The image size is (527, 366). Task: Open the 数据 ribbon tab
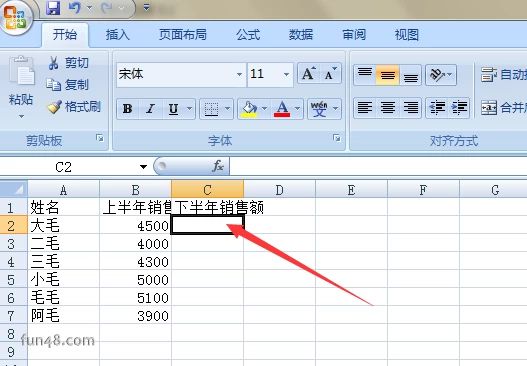301,35
